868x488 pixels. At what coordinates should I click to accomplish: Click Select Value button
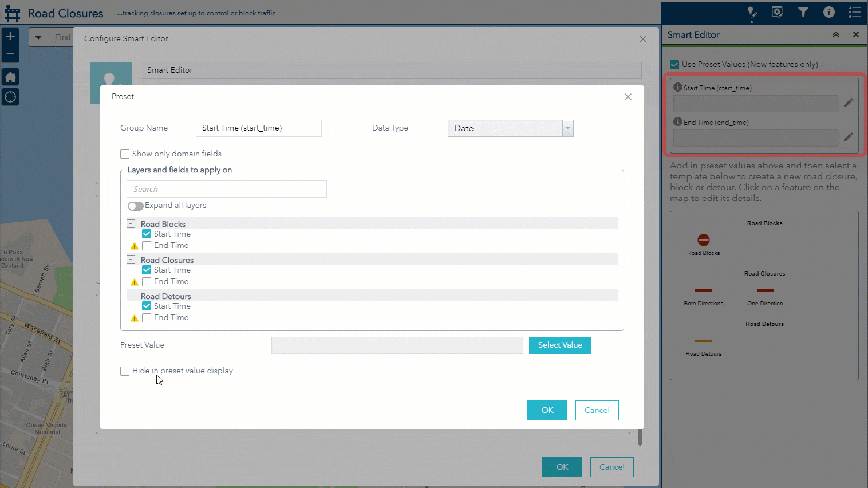[560, 345]
